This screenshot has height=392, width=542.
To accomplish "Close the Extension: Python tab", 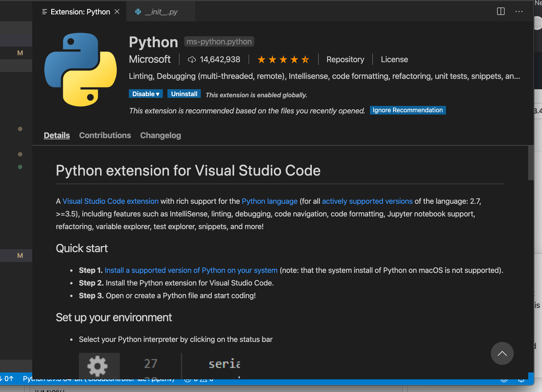I will [117, 12].
